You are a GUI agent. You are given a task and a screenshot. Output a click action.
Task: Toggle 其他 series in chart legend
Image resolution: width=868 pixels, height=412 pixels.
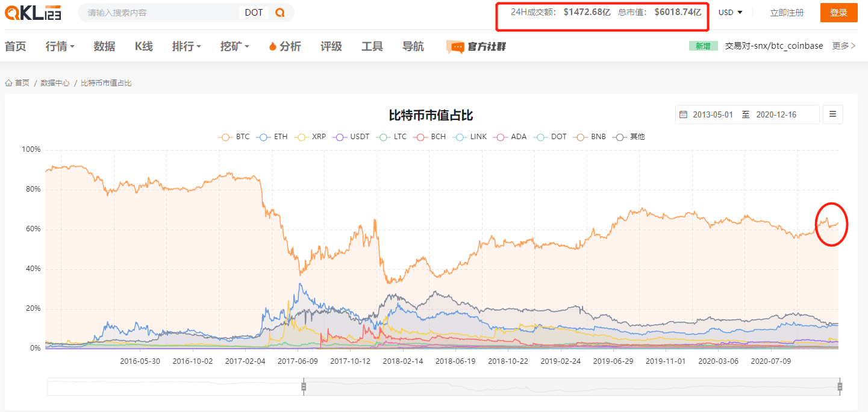pos(628,137)
